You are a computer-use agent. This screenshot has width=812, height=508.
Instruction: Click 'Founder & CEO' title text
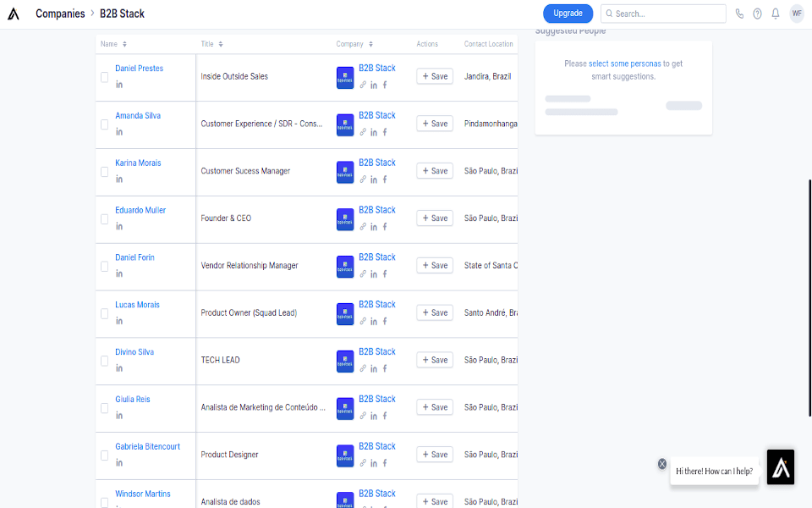coord(227,218)
